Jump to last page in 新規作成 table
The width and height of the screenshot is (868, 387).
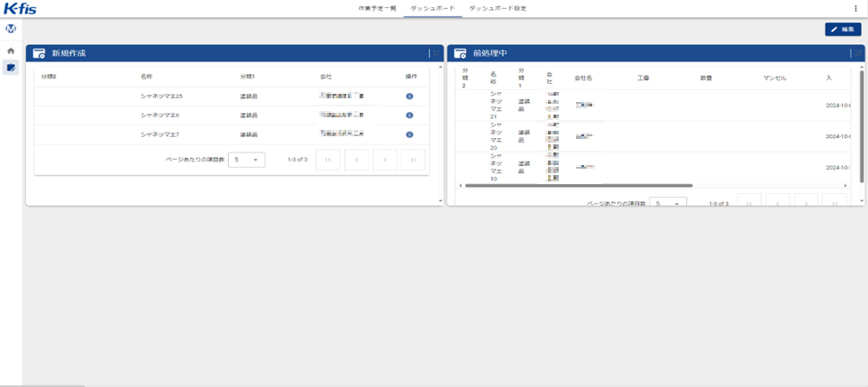(413, 160)
